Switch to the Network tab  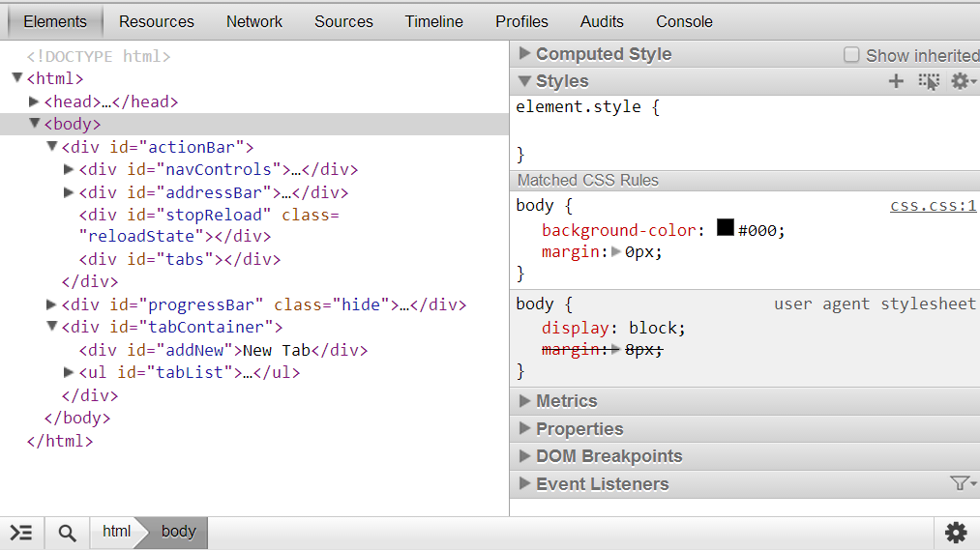(254, 21)
